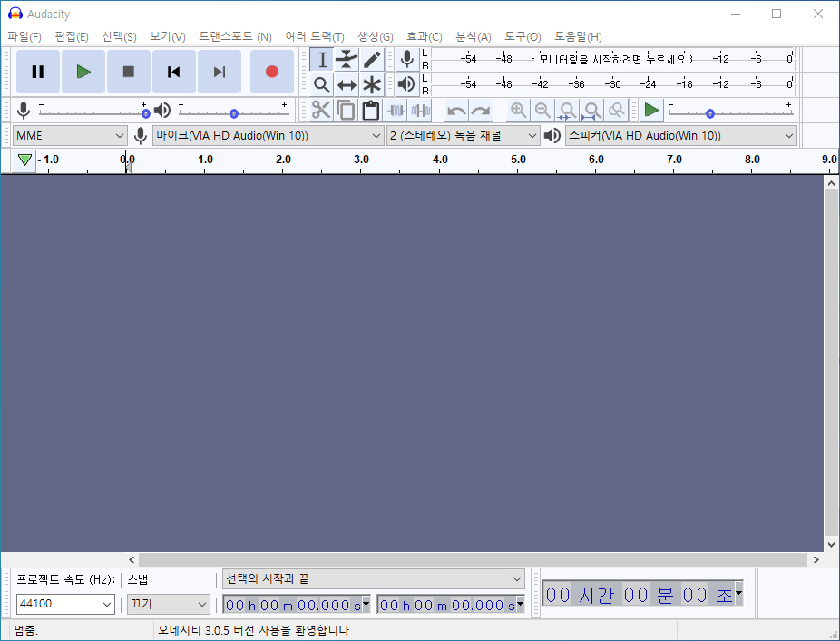840x641 pixels.
Task: Open the 선택(S) menu
Action: click(x=119, y=36)
